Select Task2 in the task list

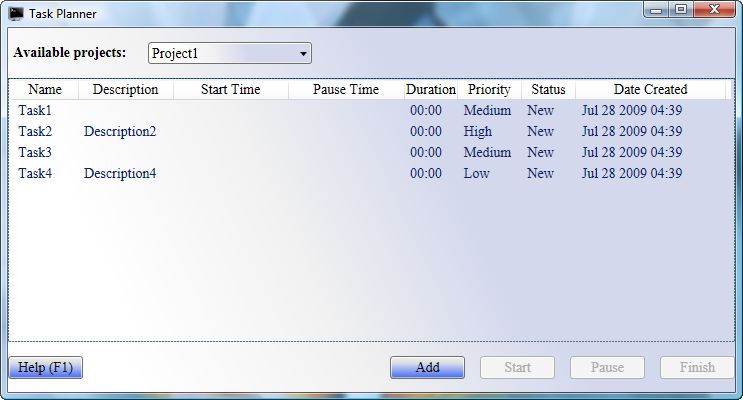point(35,132)
